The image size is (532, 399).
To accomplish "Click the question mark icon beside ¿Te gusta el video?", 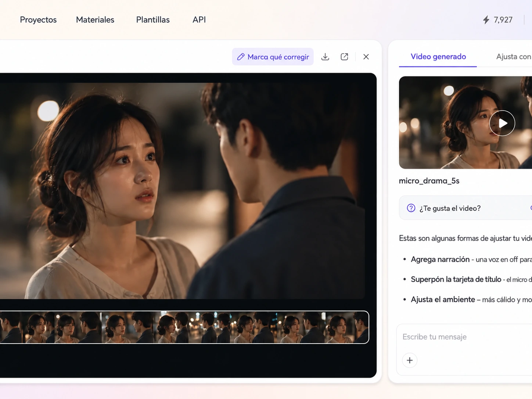I will pyautogui.click(x=411, y=208).
